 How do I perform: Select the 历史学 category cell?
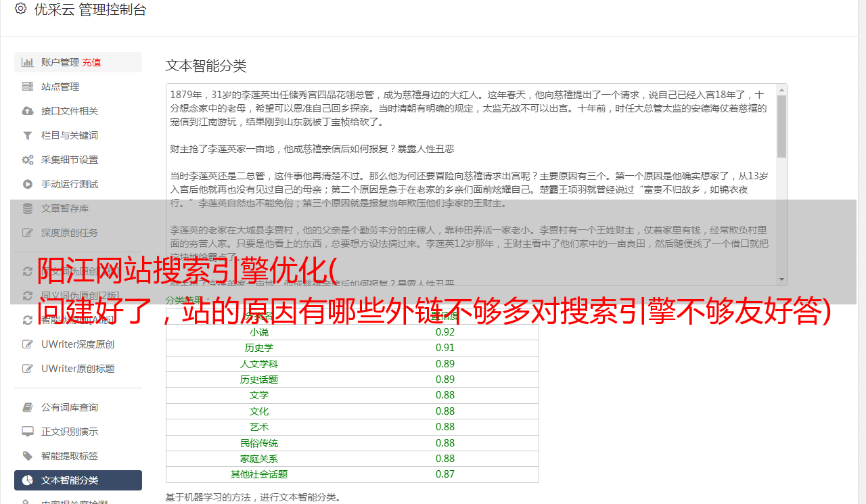point(259,348)
